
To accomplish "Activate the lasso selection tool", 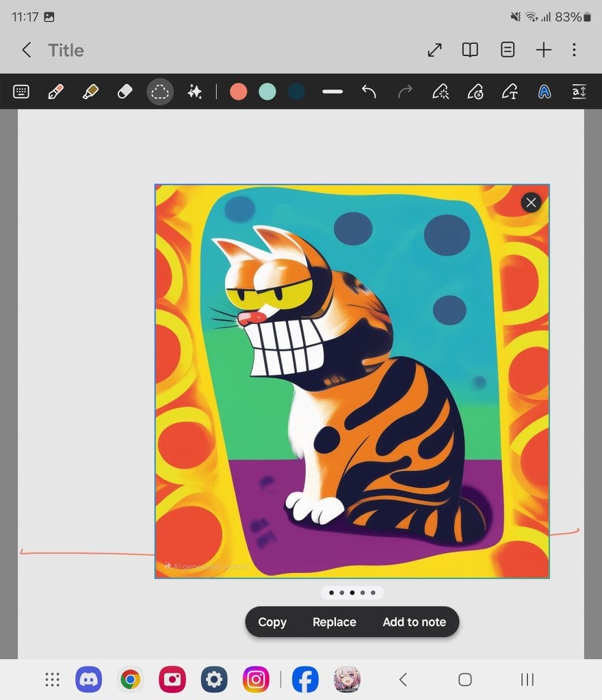I will [160, 92].
